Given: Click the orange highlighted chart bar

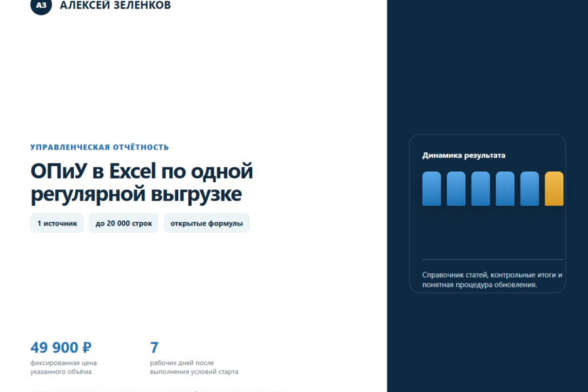Looking at the screenshot, I should 554,189.
